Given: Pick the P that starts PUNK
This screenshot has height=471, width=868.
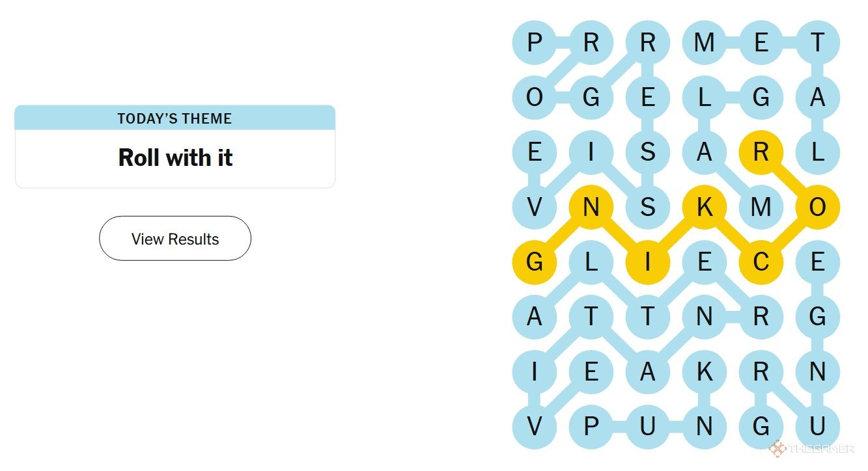Looking at the screenshot, I should tap(591, 427).
